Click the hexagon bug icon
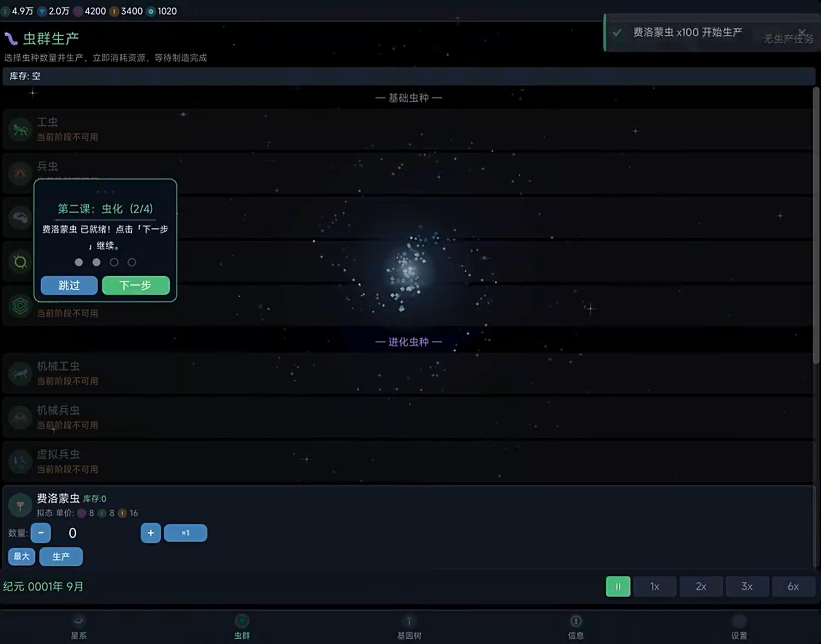This screenshot has width=821, height=644. 20,306
